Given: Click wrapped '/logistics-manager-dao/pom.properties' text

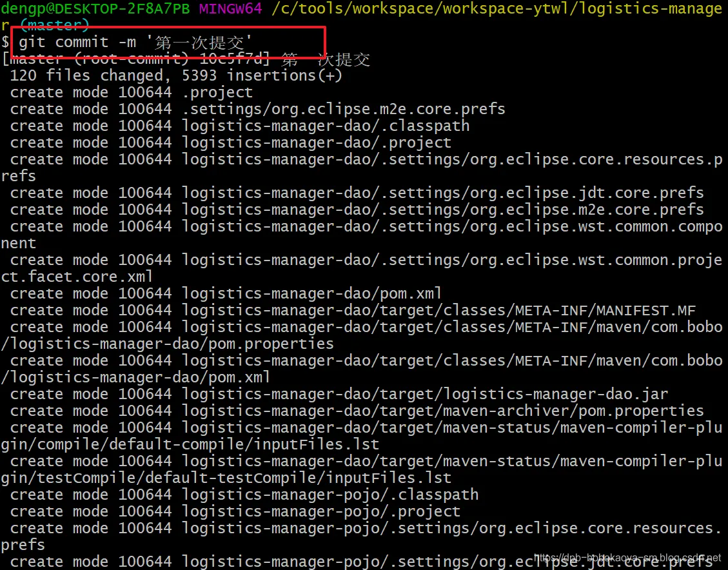Looking at the screenshot, I should click(167, 344).
